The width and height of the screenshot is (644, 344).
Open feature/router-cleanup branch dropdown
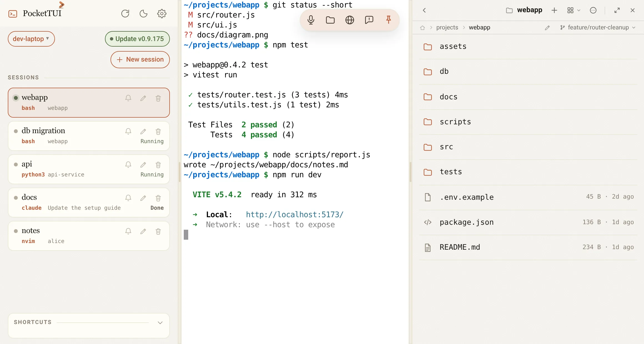click(x=598, y=27)
